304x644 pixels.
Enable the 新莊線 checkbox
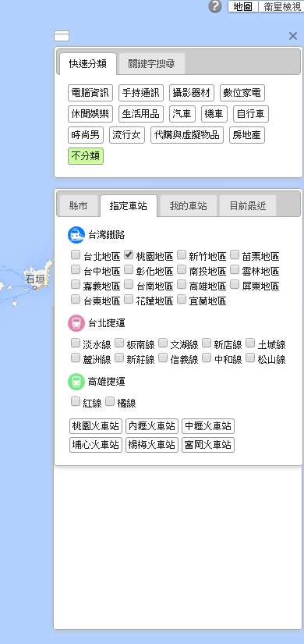tap(119, 358)
